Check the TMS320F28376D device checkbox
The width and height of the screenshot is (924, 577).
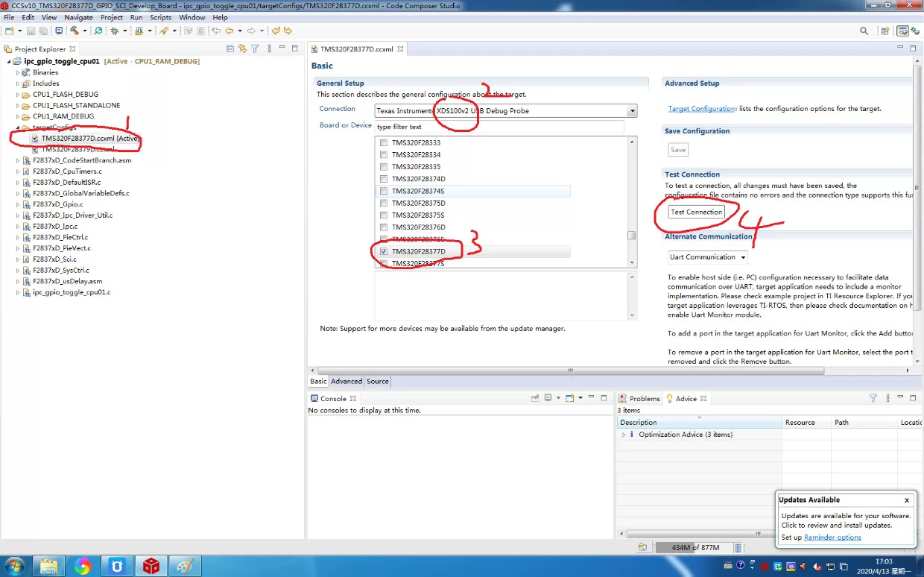tap(384, 227)
